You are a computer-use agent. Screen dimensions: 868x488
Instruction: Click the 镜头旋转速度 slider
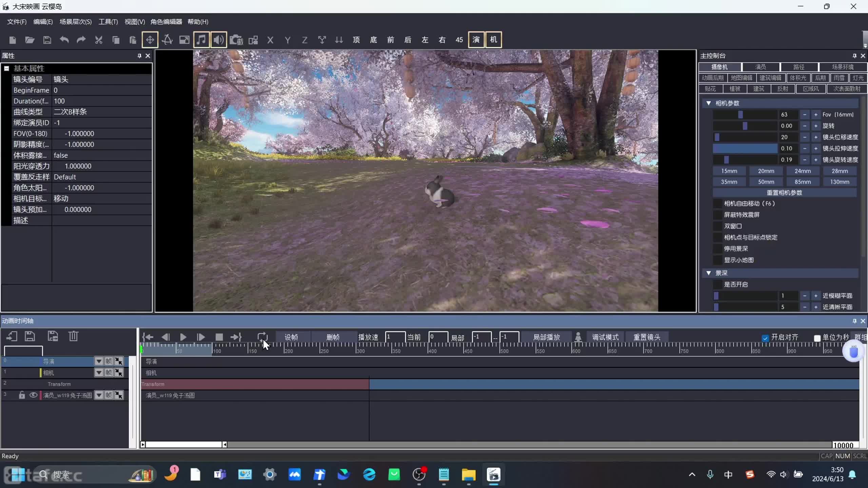pyautogui.click(x=745, y=160)
